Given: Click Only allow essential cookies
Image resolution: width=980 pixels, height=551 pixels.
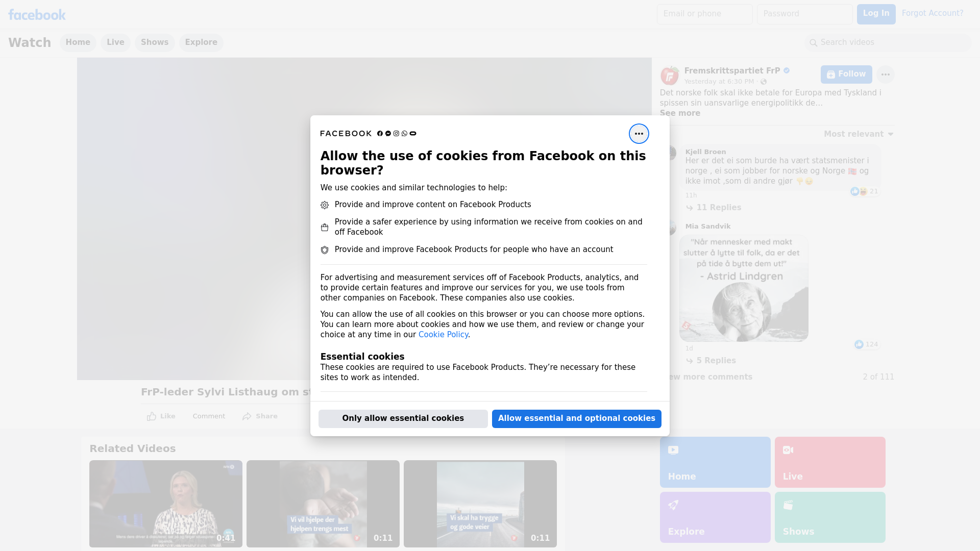Looking at the screenshot, I should pyautogui.click(x=403, y=418).
